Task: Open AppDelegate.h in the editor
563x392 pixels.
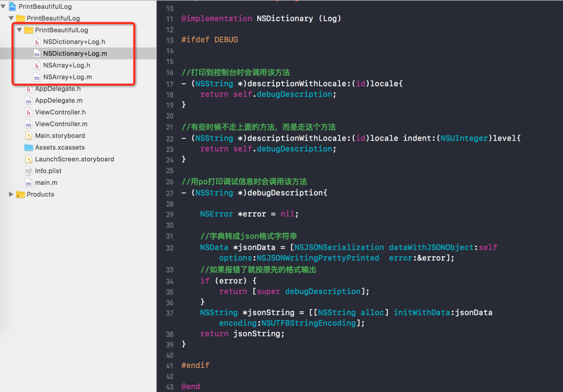Action: point(58,89)
